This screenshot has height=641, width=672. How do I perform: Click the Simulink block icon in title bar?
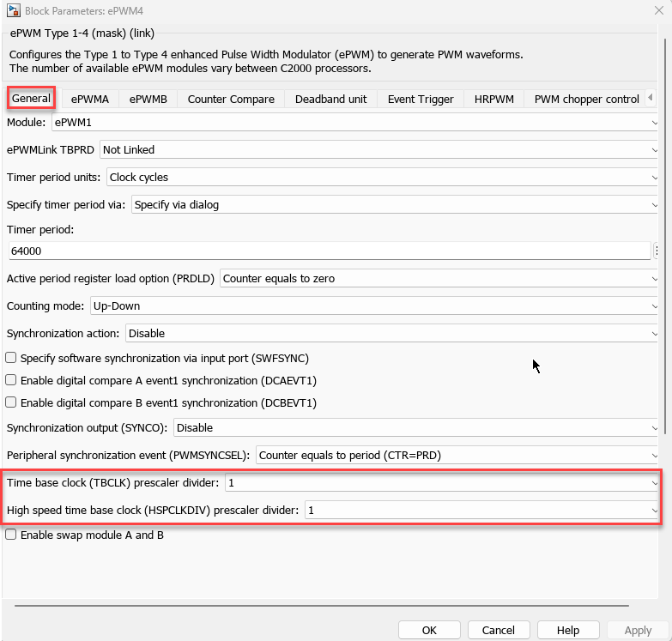[x=13, y=10]
